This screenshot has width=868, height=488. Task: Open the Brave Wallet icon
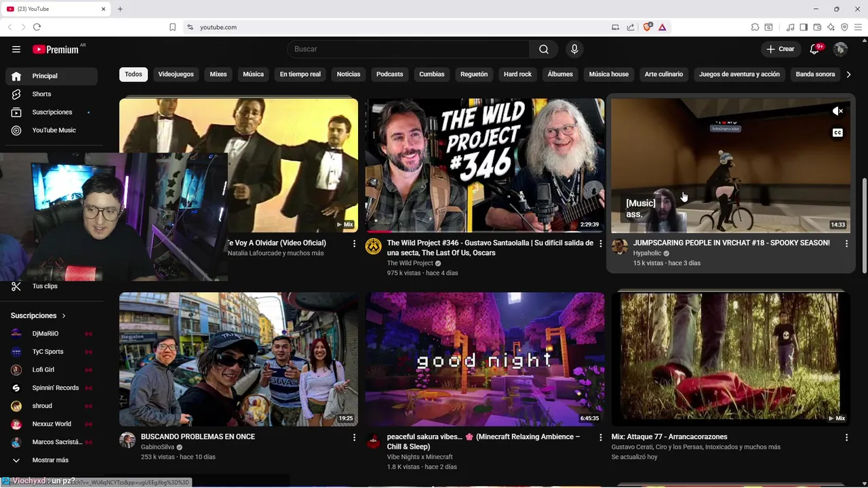tap(817, 27)
